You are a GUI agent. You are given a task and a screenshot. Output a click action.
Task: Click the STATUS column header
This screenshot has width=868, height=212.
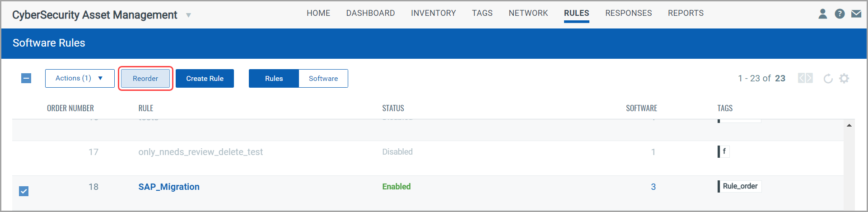pyautogui.click(x=393, y=108)
